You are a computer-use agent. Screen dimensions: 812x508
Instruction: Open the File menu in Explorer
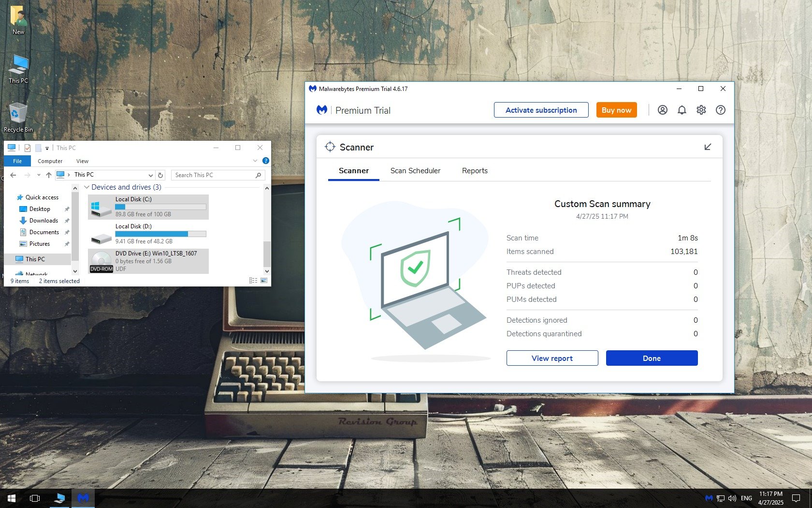click(x=17, y=161)
